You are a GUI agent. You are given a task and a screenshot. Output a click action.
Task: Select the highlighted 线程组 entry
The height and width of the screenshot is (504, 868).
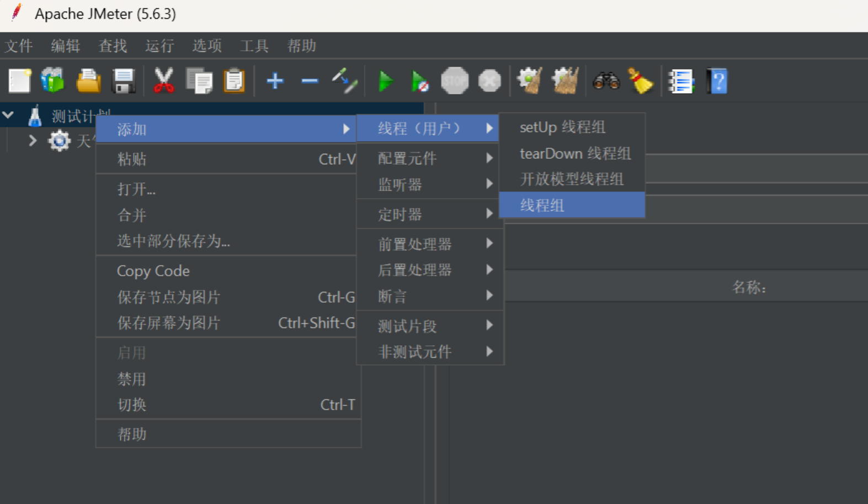572,205
